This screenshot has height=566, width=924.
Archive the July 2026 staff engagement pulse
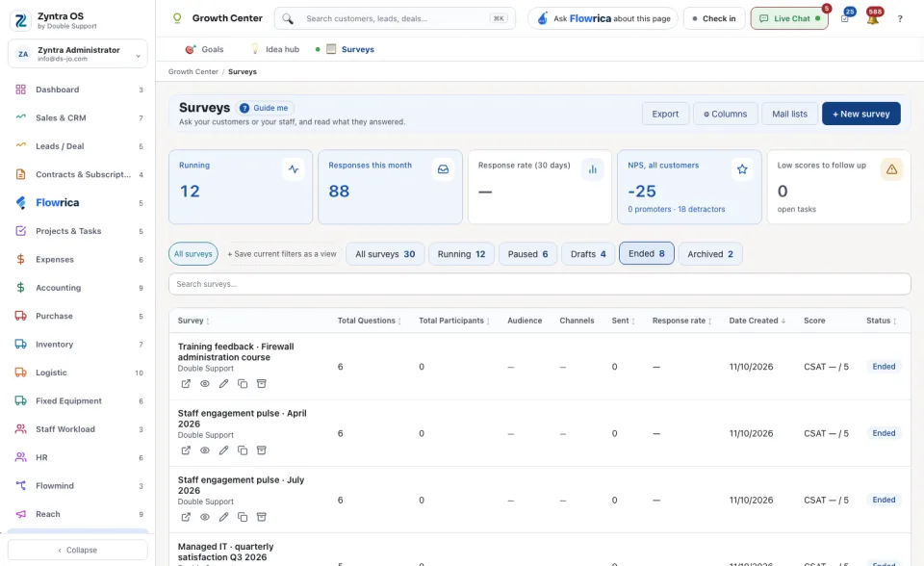tap(262, 517)
